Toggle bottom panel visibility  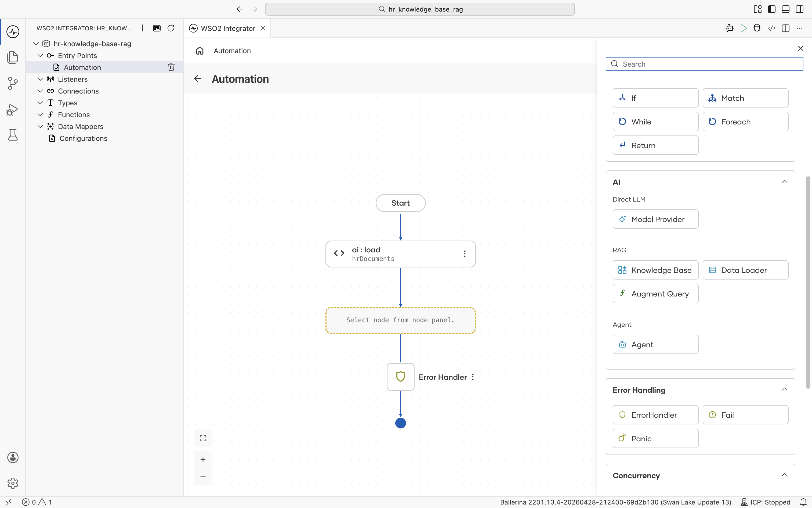pos(785,9)
